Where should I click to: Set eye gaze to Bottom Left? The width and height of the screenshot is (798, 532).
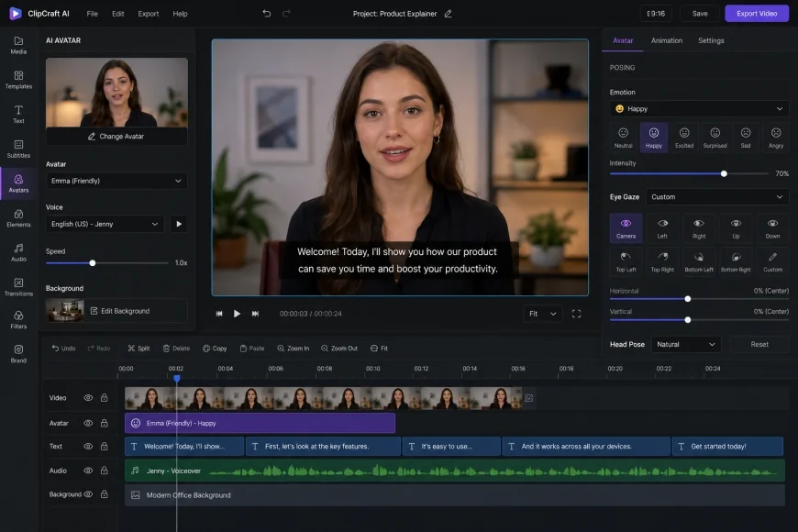coord(699,261)
